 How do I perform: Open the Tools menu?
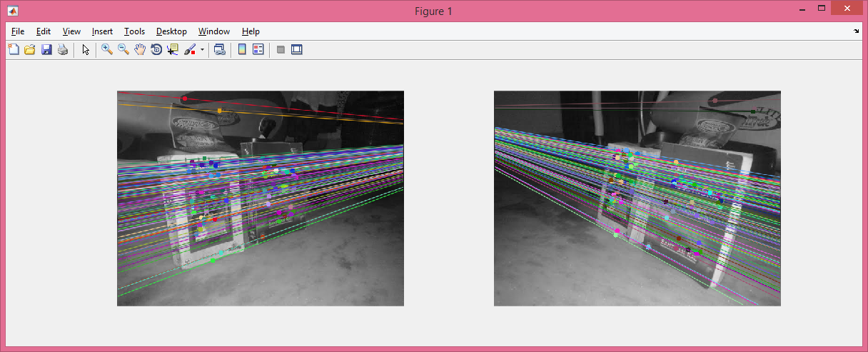pyautogui.click(x=134, y=31)
